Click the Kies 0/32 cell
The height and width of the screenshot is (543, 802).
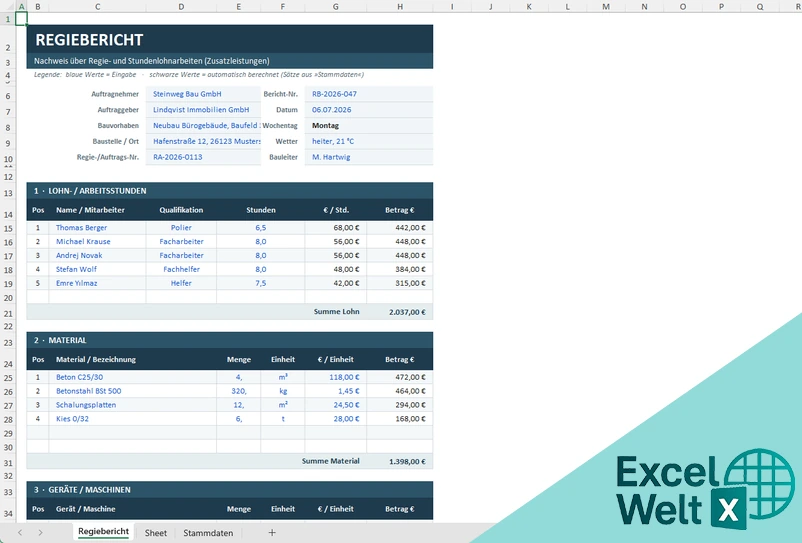coord(132,418)
